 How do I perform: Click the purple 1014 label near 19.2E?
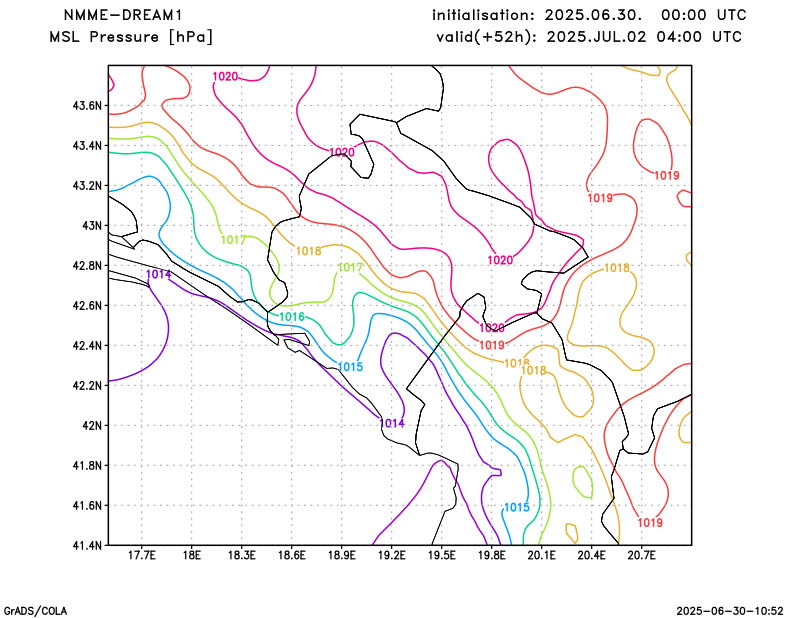point(392,423)
